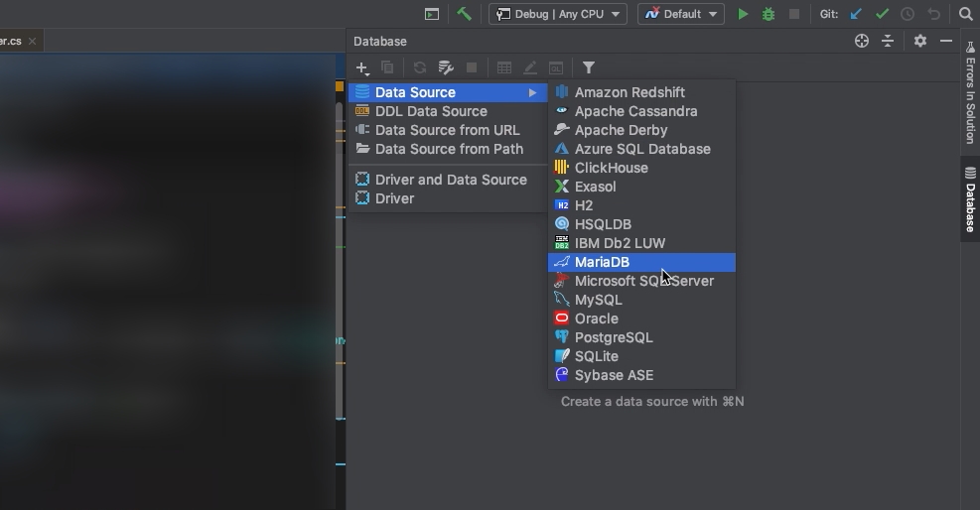This screenshot has height=510, width=980.
Task: Choose DDL Data Source menu entry
Action: pos(448,111)
